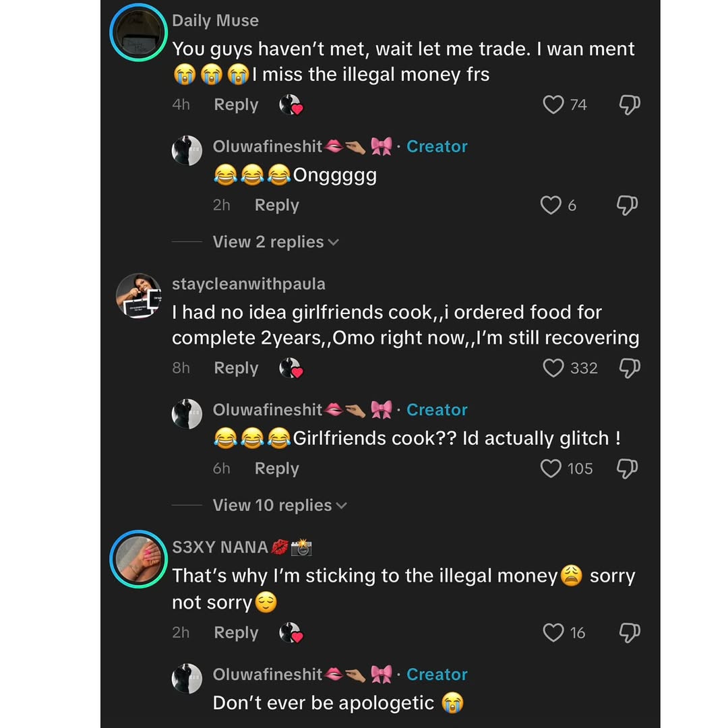Reply to staycleanwithpaula's comment
The width and height of the screenshot is (728, 728).
236,368
